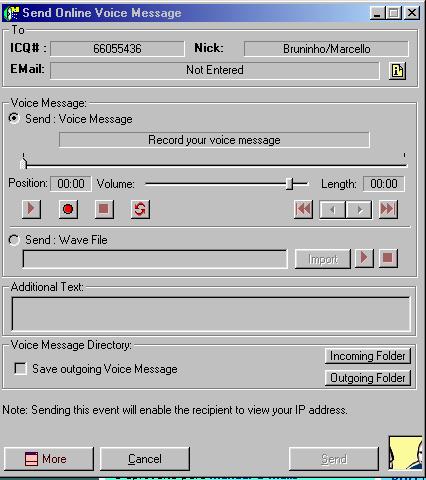Step position forward with right arrow
426x480 pixels.
click(359, 210)
